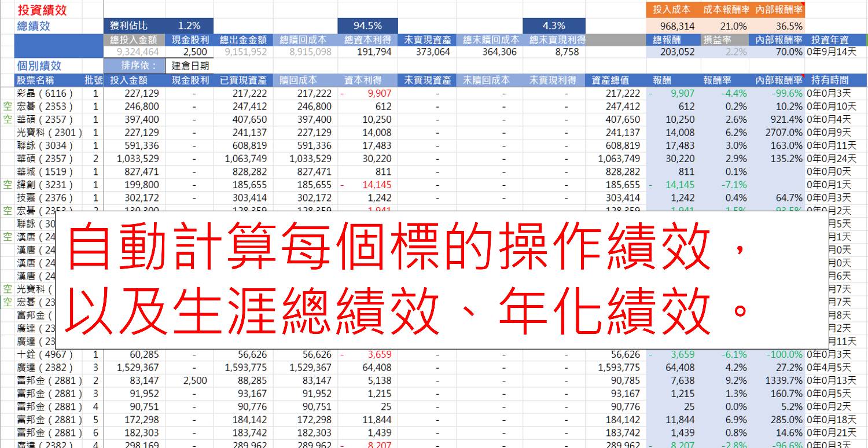The image size is (868, 448).
Task: Select the 1.2% profit share value
Action: pyautogui.click(x=189, y=26)
